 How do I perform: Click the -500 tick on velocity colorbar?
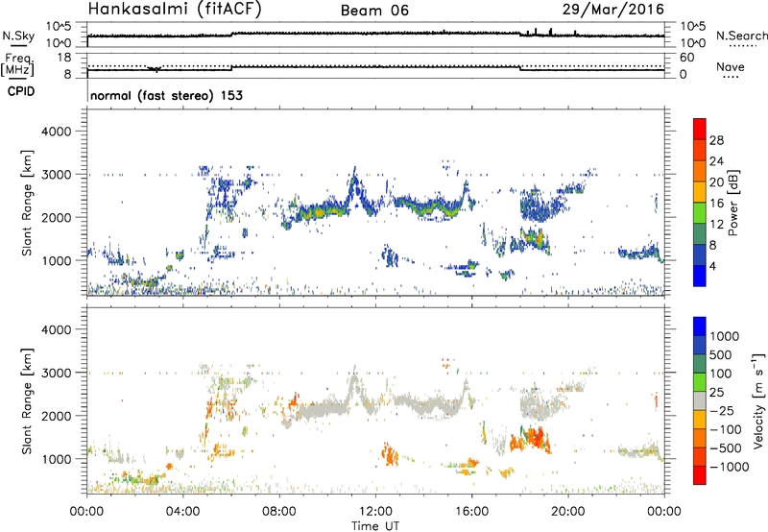click(726, 447)
